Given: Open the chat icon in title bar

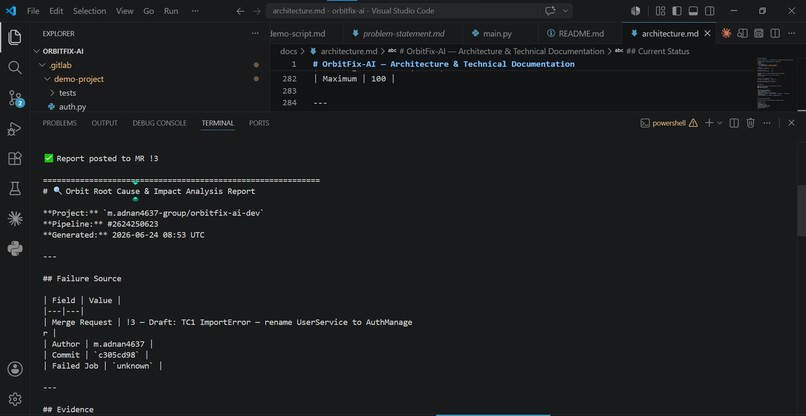Looking at the screenshot, I should click(551, 11).
